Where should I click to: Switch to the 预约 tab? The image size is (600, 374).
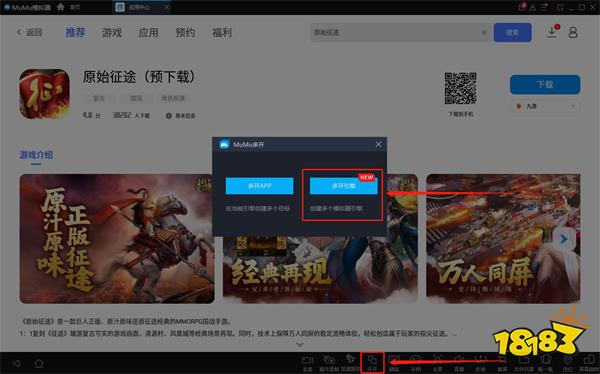coord(185,33)
